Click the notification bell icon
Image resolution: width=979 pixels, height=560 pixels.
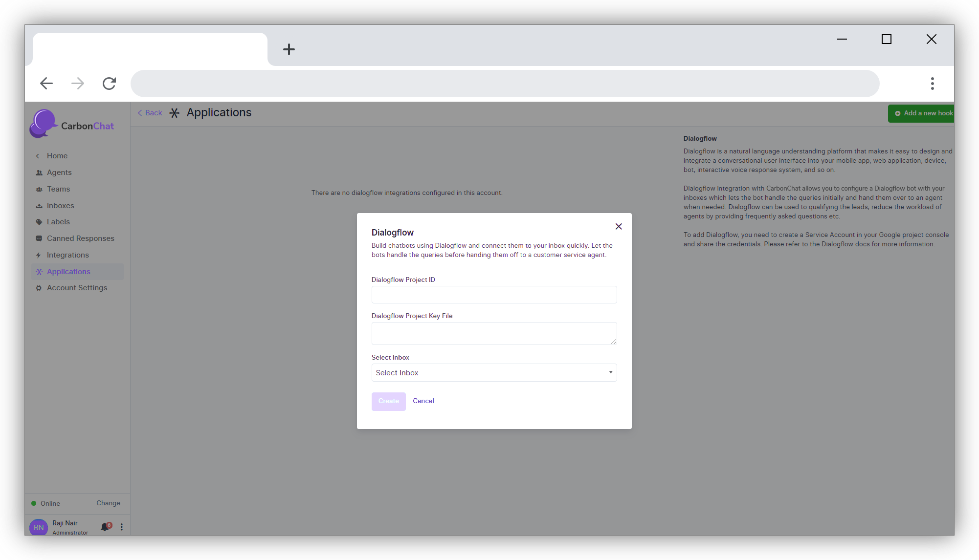(105, 527)
